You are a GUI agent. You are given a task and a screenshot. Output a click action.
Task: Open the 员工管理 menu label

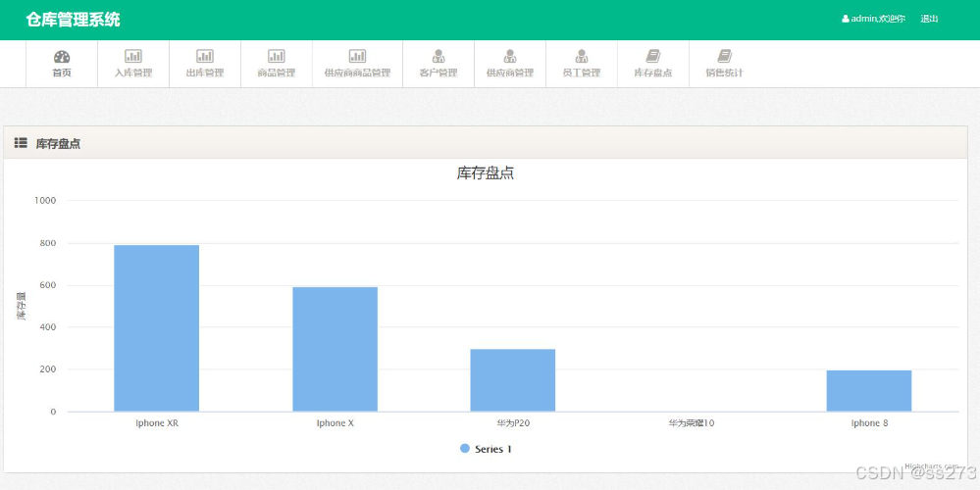pos(582,73)
